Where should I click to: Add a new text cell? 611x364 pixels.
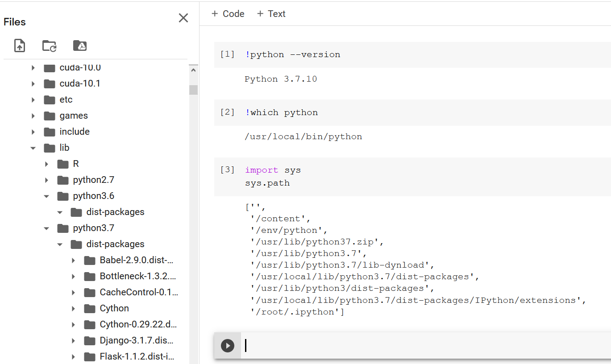pos(271,14)
